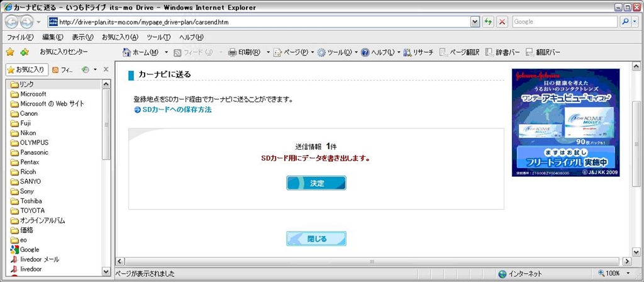The height and width of the screenshot is (282, 644).
Task: Select the Sony favorites folder
Action: (22, 191)
